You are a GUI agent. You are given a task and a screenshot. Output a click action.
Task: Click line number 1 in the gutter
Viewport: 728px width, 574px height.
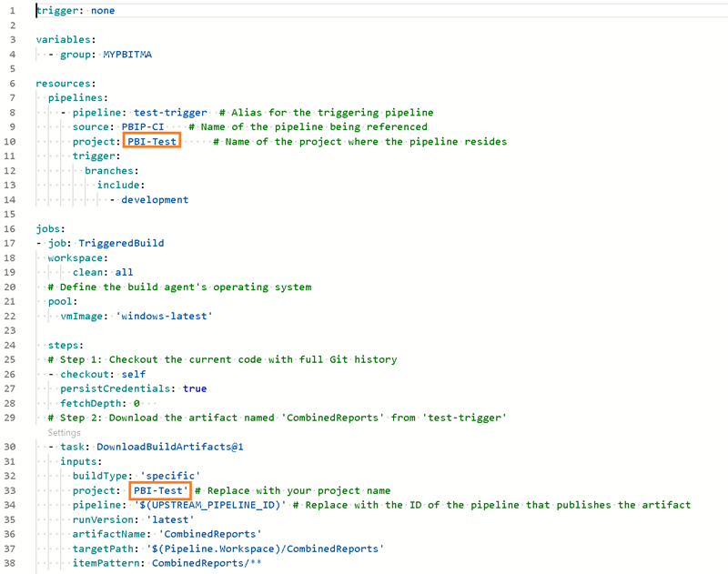(x=12, y=11)
